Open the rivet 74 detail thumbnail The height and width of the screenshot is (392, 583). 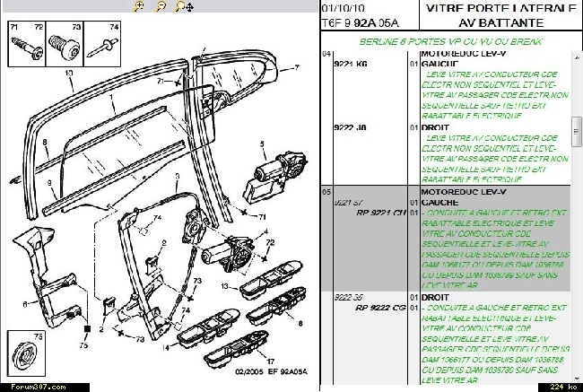(102, 44)
